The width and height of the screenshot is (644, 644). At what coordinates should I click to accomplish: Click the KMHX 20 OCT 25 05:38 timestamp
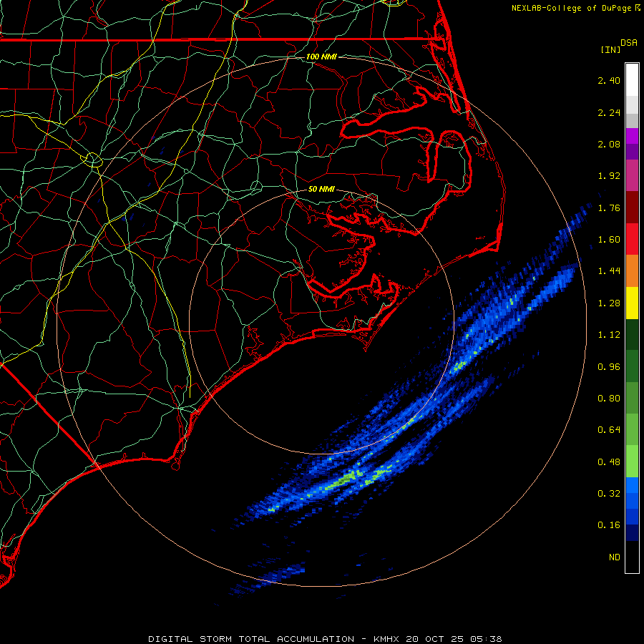(x=437, y=639)
